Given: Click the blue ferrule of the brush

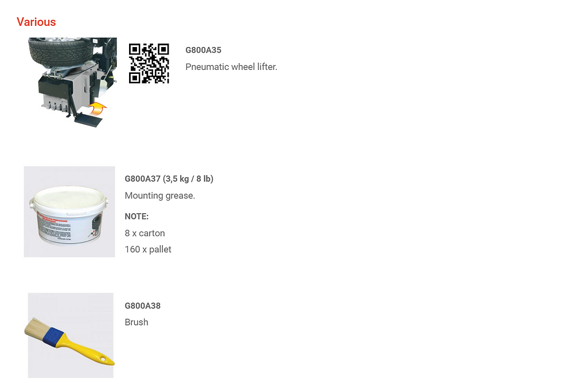Looking at the screenshot, I should [53, 338].
